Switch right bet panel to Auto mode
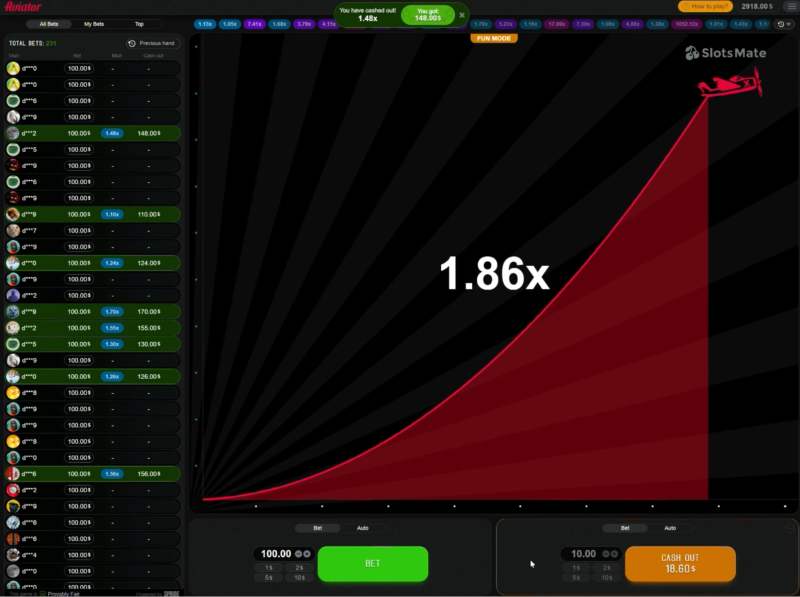 click(x=669, y=528)
